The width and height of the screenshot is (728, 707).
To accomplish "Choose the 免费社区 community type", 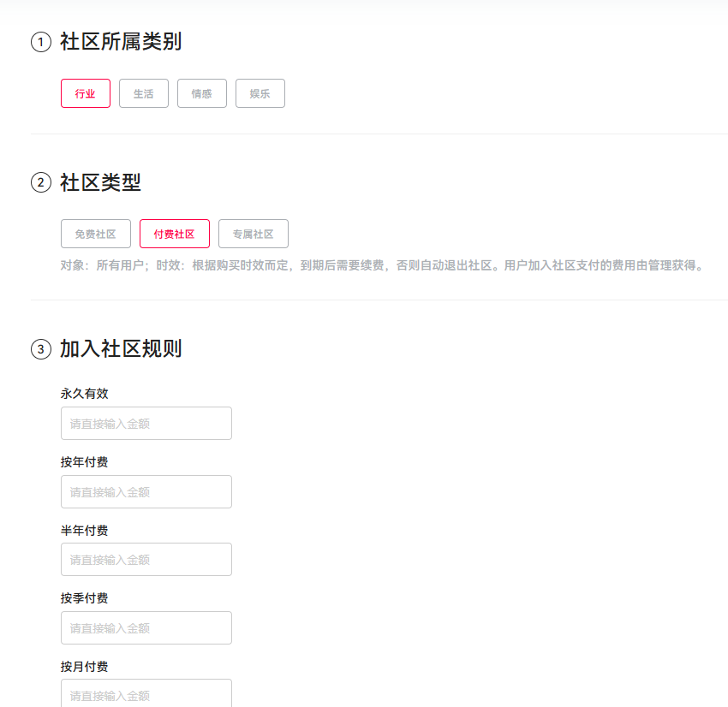I will [x=95, y=234].
